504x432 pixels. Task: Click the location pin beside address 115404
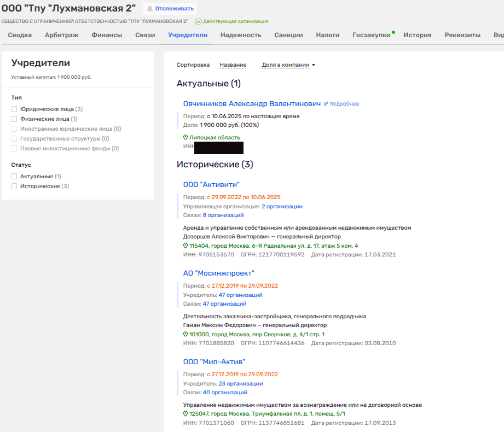[186, 246]
